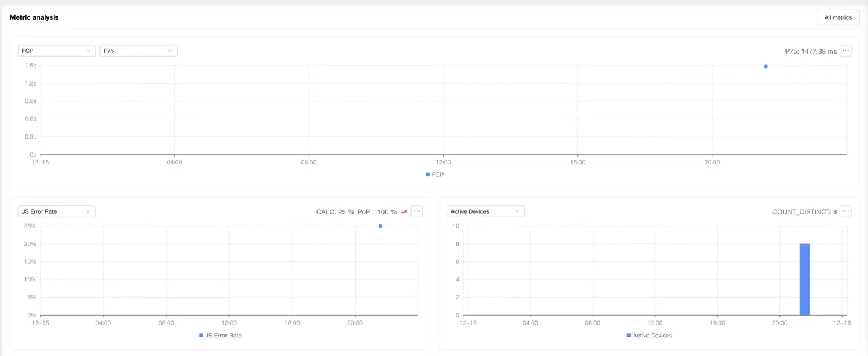The image size is (868, 356).
Task: Toggle the JS Error Rate legend series
Action: [x=220, y=336]
